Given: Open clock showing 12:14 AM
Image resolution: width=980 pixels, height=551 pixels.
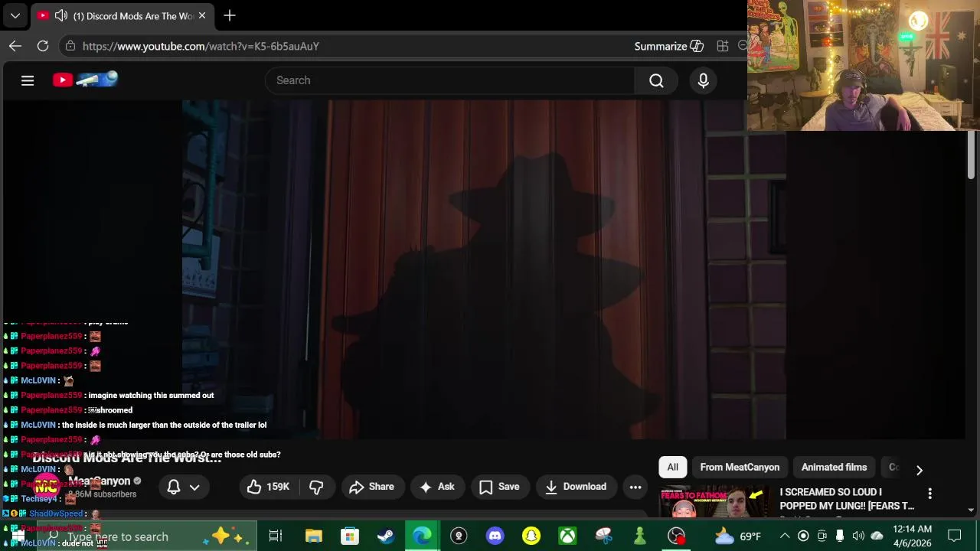Looking at the screenshot, I should point(912,536).
